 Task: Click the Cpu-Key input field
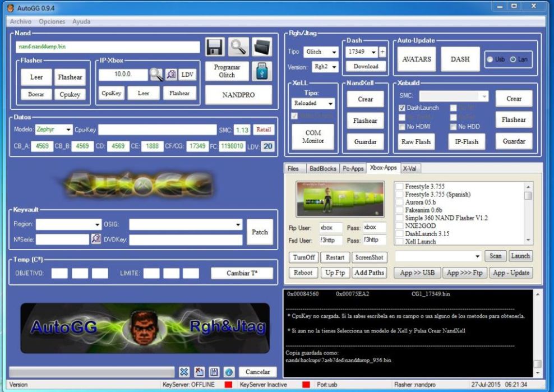click(x=157, y=130)
